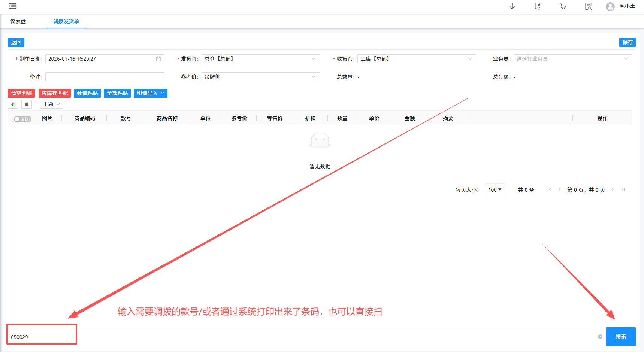Screen dimensions: 644x352
Task: Click the 列 column settings button
Action: [13, 104]
